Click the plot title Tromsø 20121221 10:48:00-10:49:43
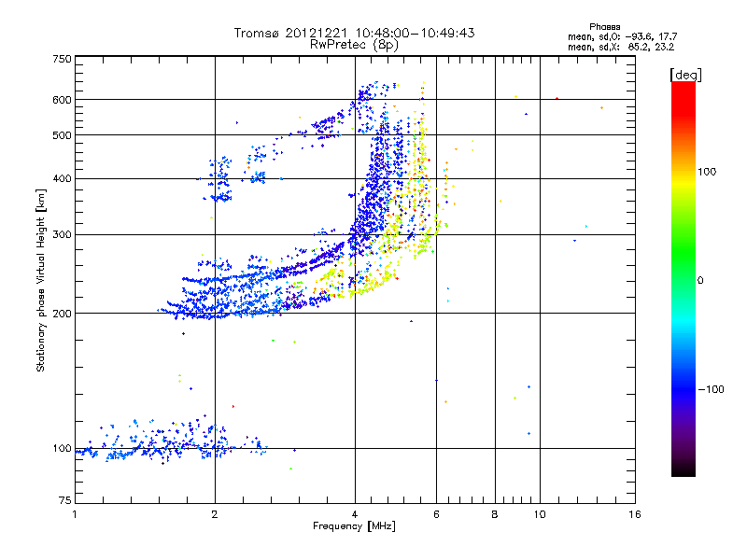The width and height of the screenshot is (747, 560). click(354, 33)
